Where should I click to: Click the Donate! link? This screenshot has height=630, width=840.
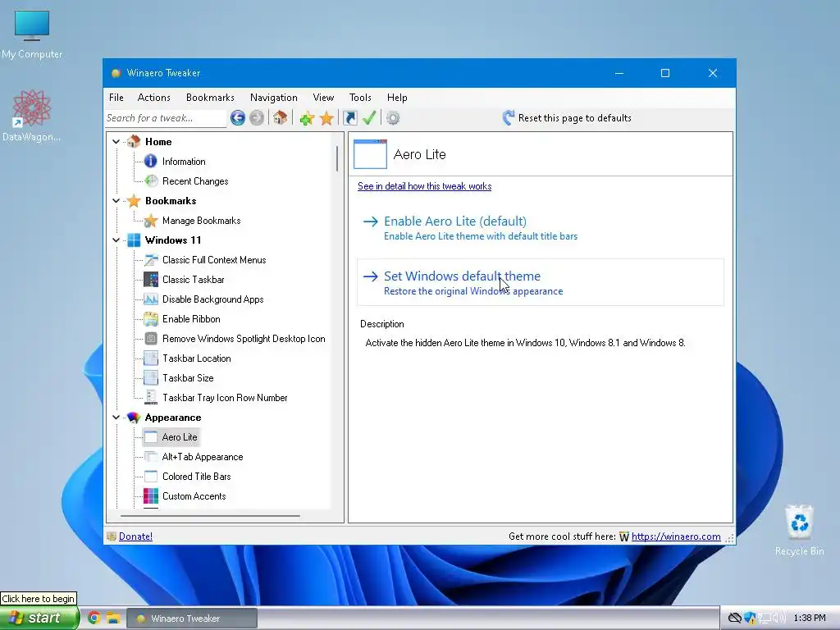tap(135, 536)
